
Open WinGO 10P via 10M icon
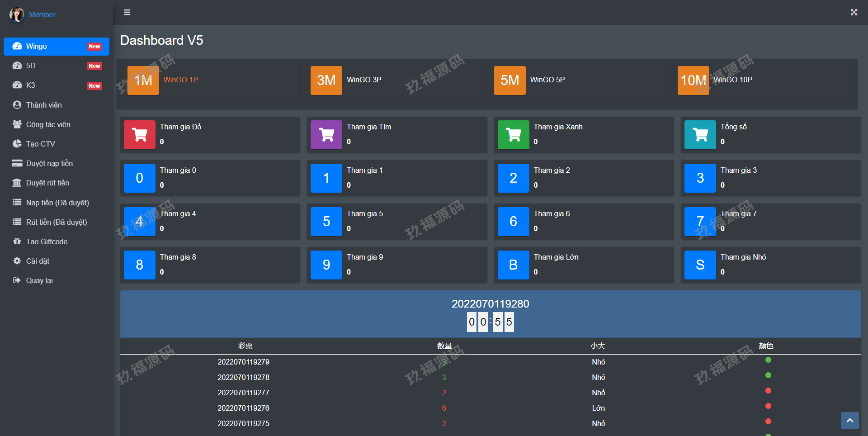[x=693, y=81]
